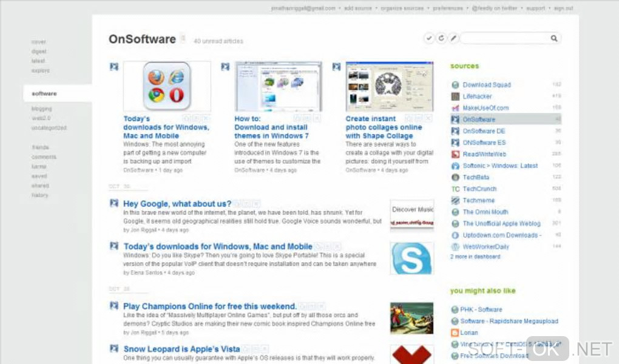
Task: Click the icon beside Shape Collage card
Action: tap(336, 67)
